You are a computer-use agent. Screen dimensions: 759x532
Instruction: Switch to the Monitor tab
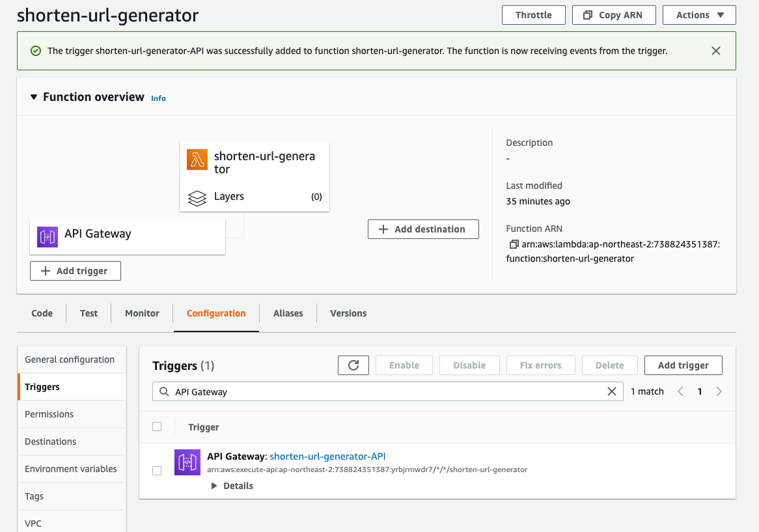click(143, 313)
